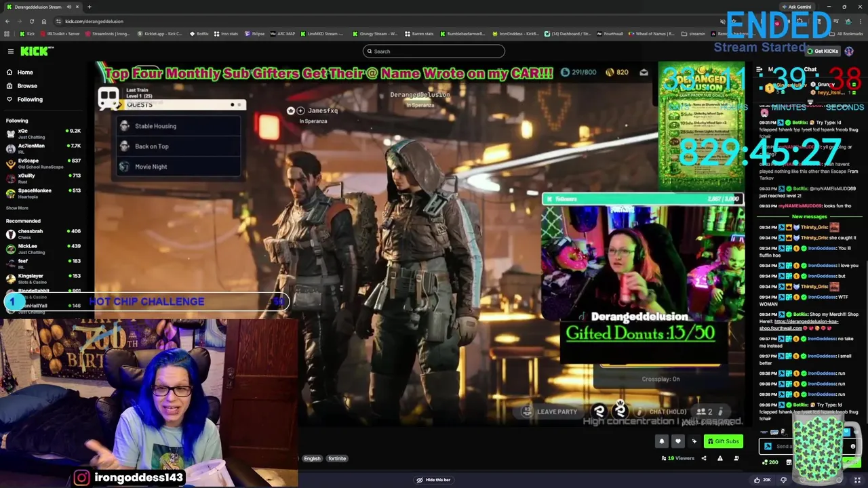
Task: Reload the browser page
Action: click(31, 21)
